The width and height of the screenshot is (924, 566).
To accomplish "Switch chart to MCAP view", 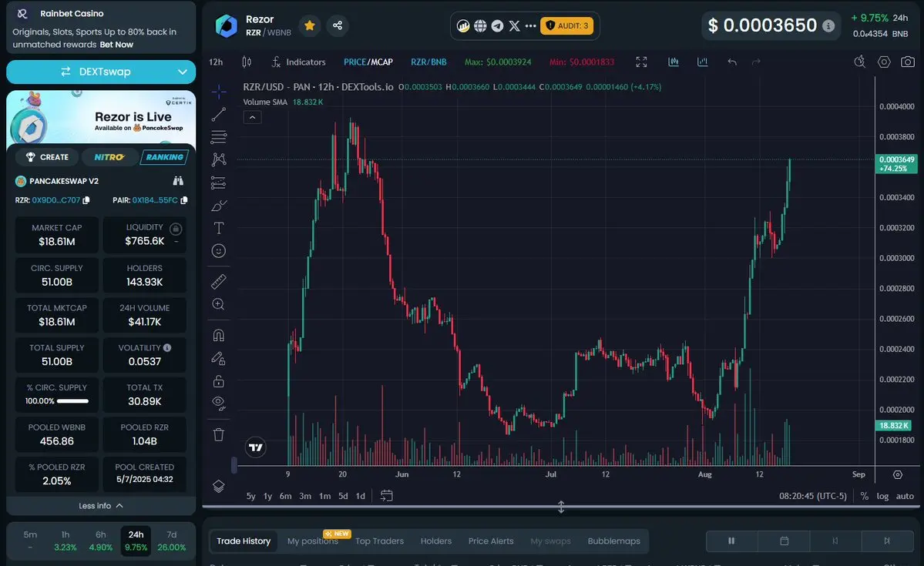I will point(381,62).
